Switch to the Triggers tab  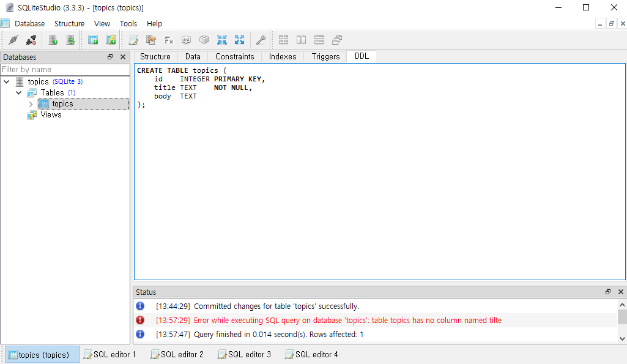tap(326, 57)
